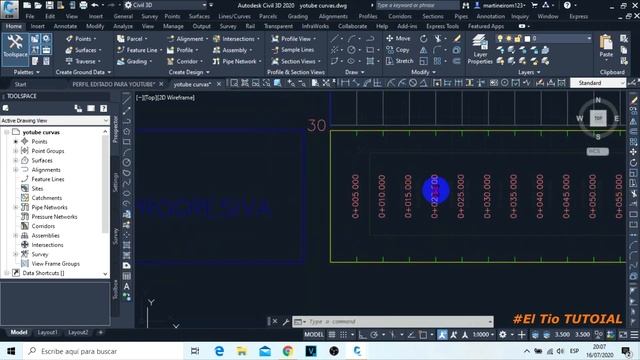
Task: Open the Alignments menu in menu bar
Action: click(333, 16)
